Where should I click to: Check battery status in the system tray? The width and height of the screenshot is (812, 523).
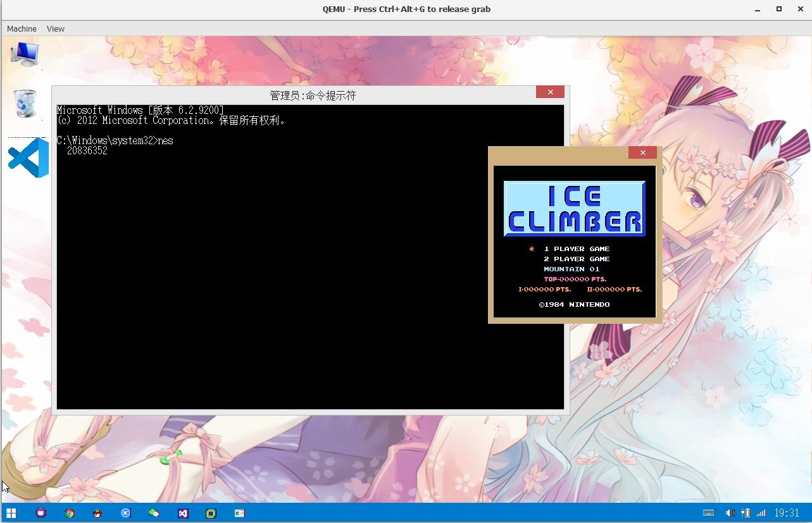747,513
